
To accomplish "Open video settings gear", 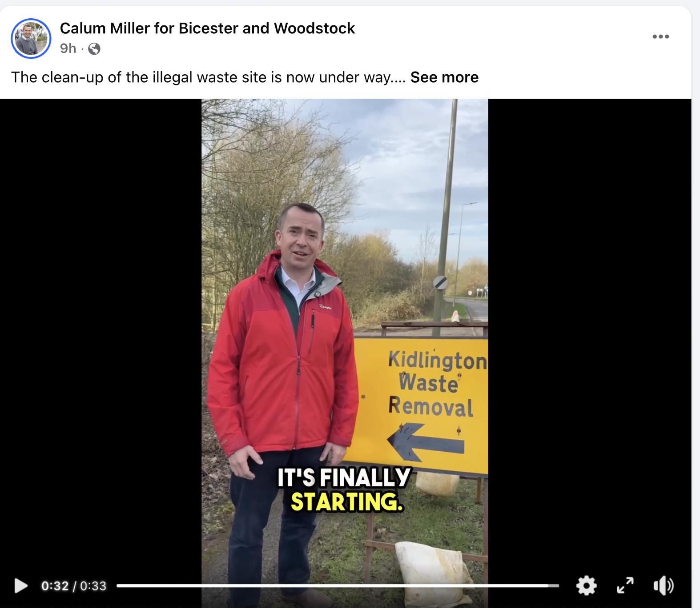I will click(x=587, y=586).
